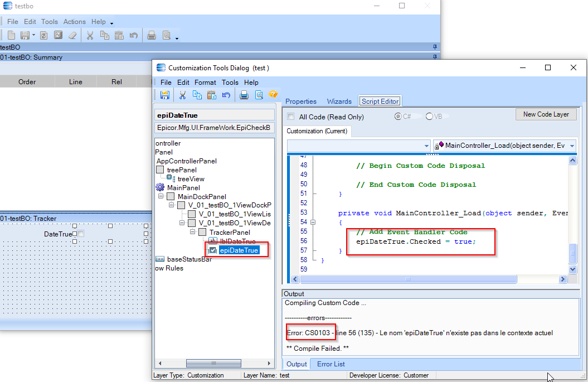Click the code editor scroll down arrow
Viewport: 588px width, 382px height.
tap(572, 269)
